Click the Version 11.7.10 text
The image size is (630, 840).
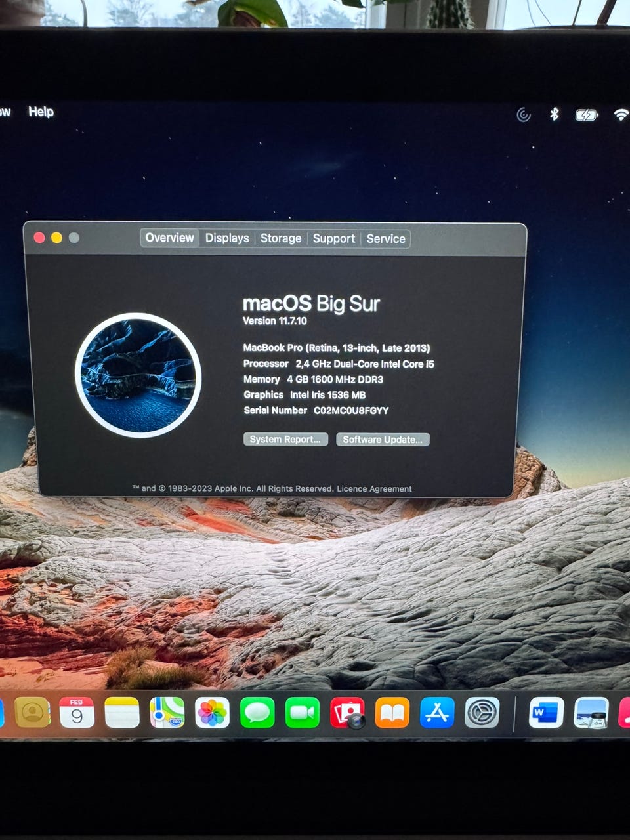pos(274,321)
